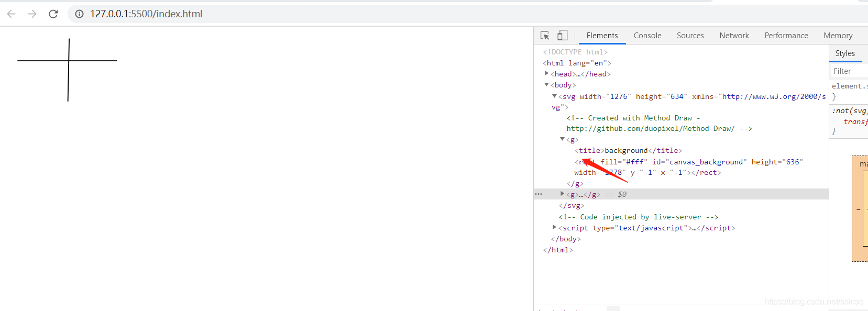Image resolution: width=868 pixels, height=311 pixels.
Task: Select the rect canvas_background element
Action: (688, 167)
